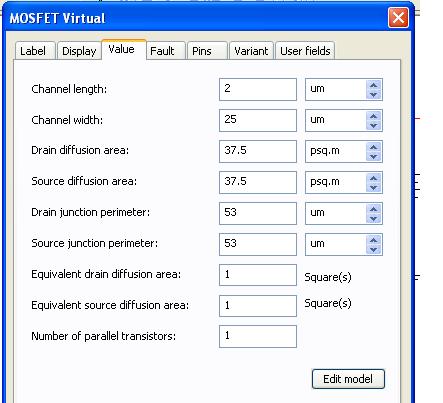Open the Display tab
This screenshot has width=443, height=403.
[79, 51]
